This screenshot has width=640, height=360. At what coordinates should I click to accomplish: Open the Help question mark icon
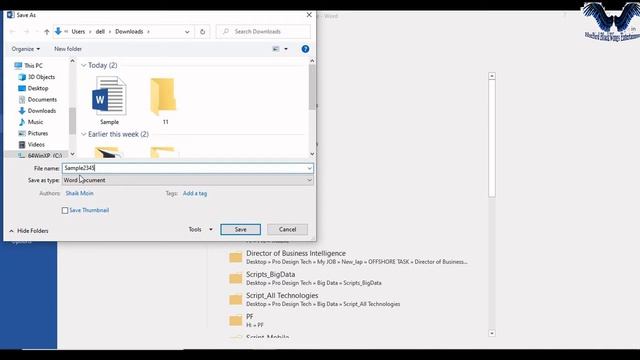[305, 49]
